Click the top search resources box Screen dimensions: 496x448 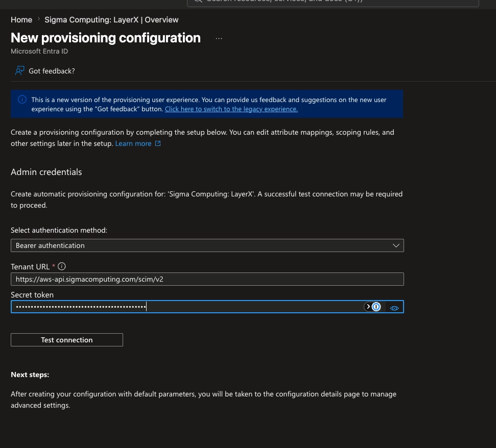333,3
